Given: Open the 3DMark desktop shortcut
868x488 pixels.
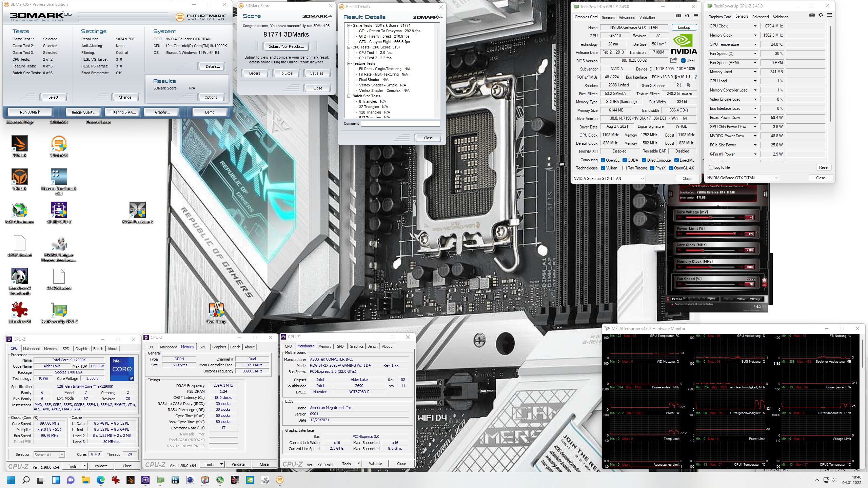Looking at the screenshot, I should [20, 146].
